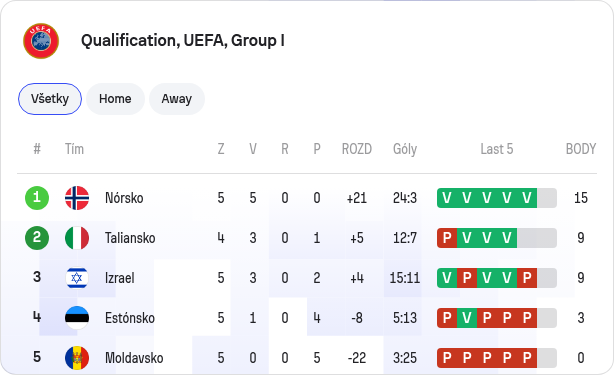The height and width of the screenshot is (375, 614).
Task: Click the Israel flag icon
Action: tap(77, 278)
